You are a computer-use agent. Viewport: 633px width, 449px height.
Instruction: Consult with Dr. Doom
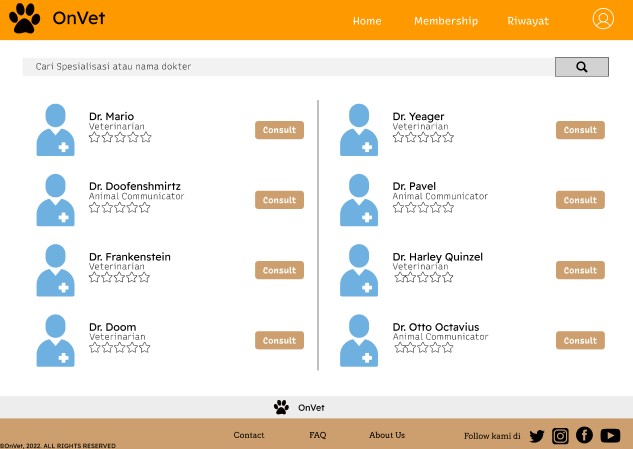279,340
